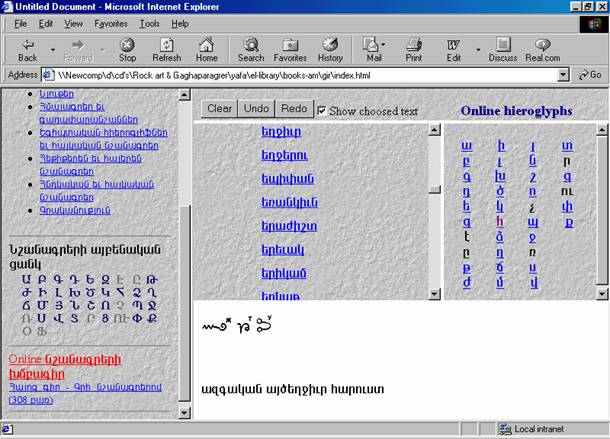Screen dimensions: 610x439
Task: Toggle the Show choosed text checkbox
Action: pyautogui.click(x=321, y=110)
